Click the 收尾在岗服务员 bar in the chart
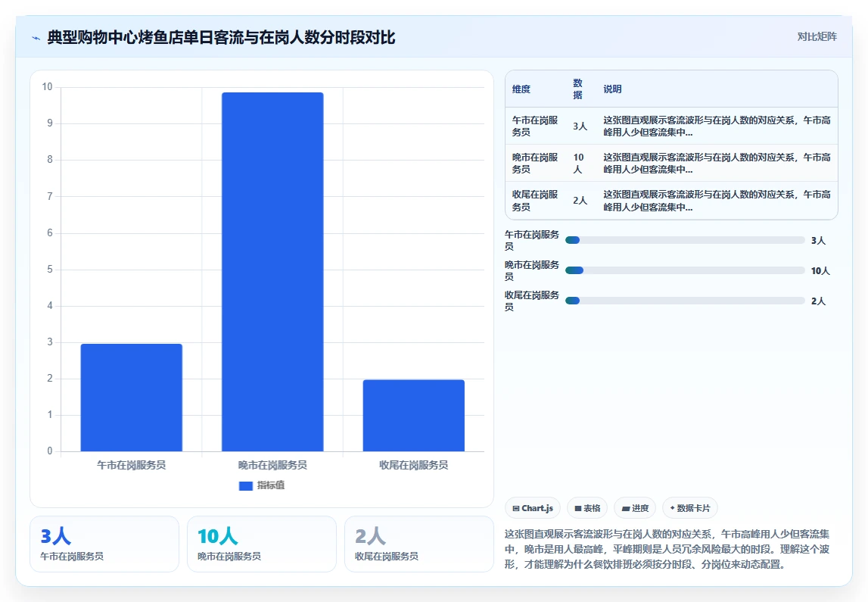868x602 pixels. pyautogui.click(x=413, y=416)
